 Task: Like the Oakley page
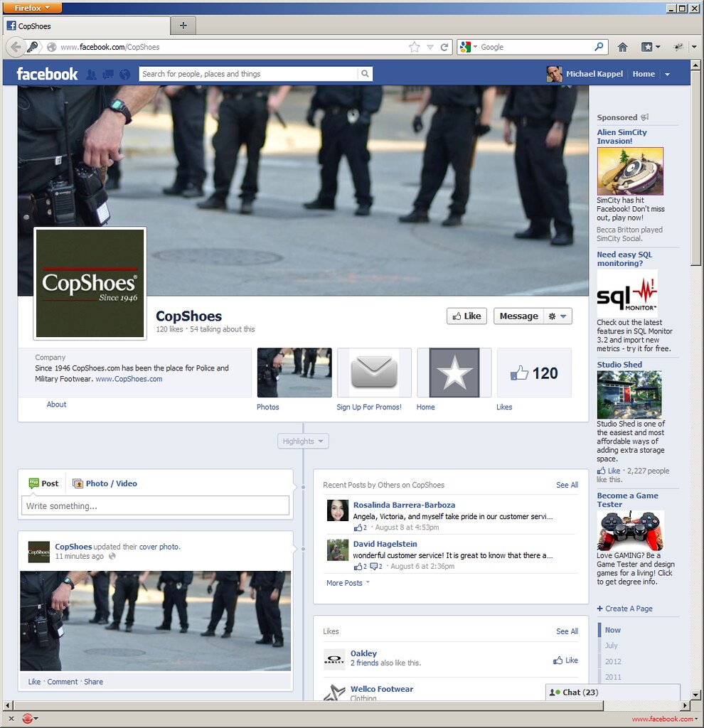pos(565,660)
